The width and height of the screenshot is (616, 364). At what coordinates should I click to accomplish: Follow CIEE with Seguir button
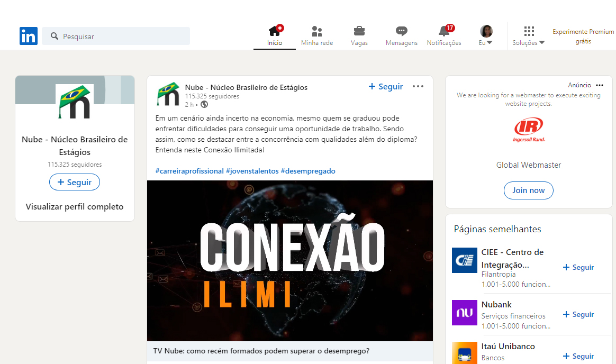click(578, 267)
